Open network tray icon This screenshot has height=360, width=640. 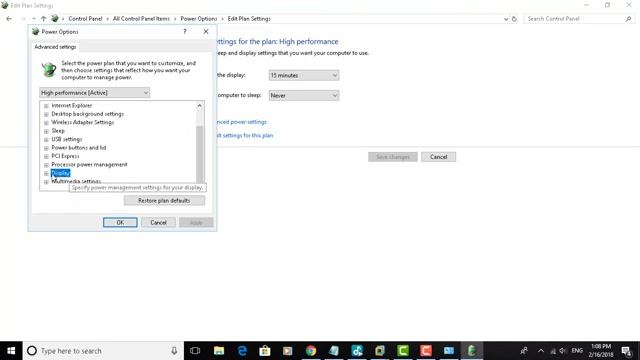(553, 351)
